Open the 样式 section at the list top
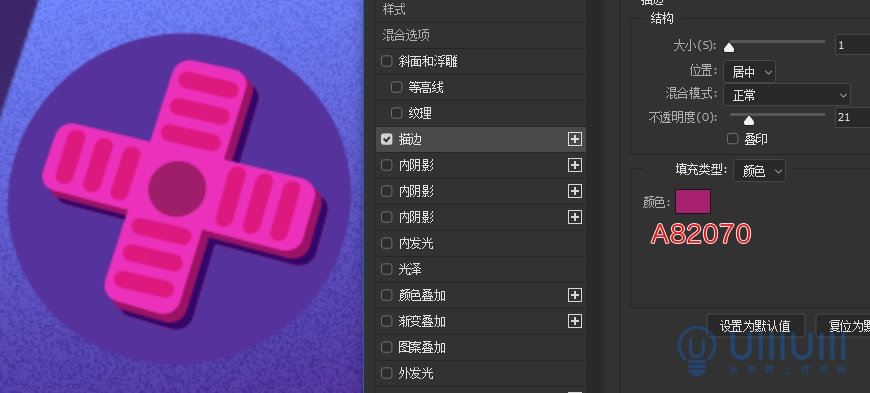Image resolution: width=870 pixels, height=393 pixels. click(x=394, y=9)
